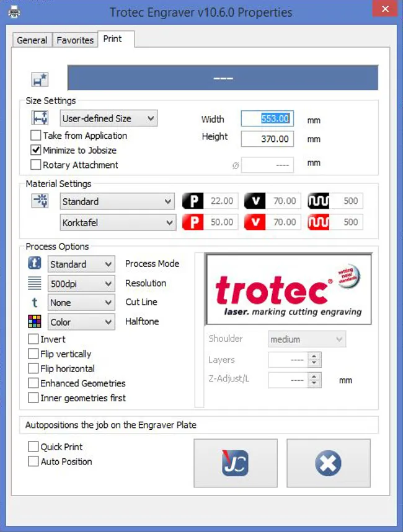The image size is (403, 532).
Task: Click the trotec logo preview image
Action: click(x=289, y=289)
